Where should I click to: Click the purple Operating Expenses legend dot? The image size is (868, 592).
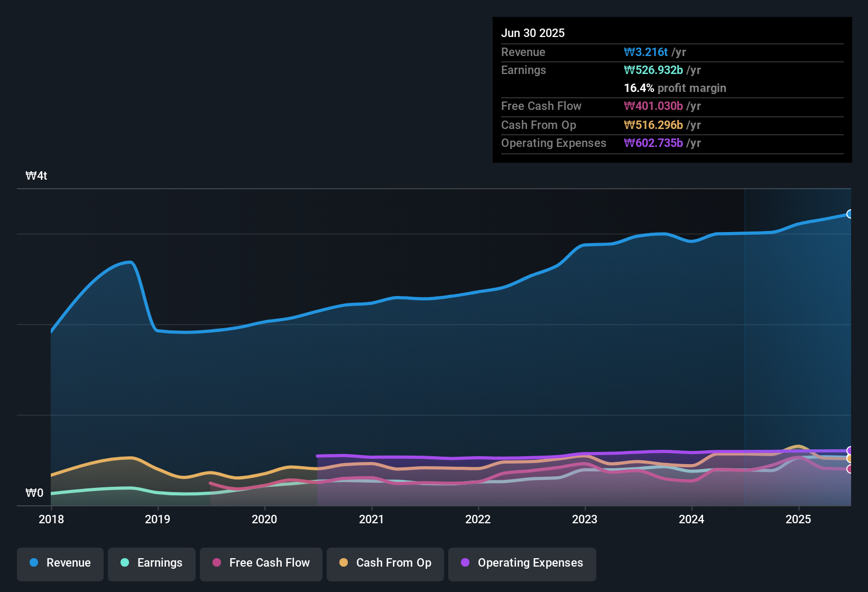tap(465, 563)
